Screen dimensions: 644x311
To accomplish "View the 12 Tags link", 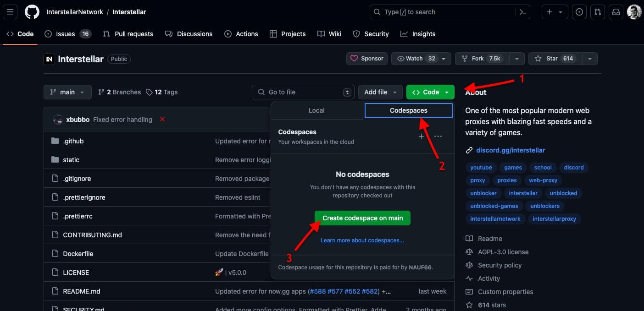I will coord(161,92).
